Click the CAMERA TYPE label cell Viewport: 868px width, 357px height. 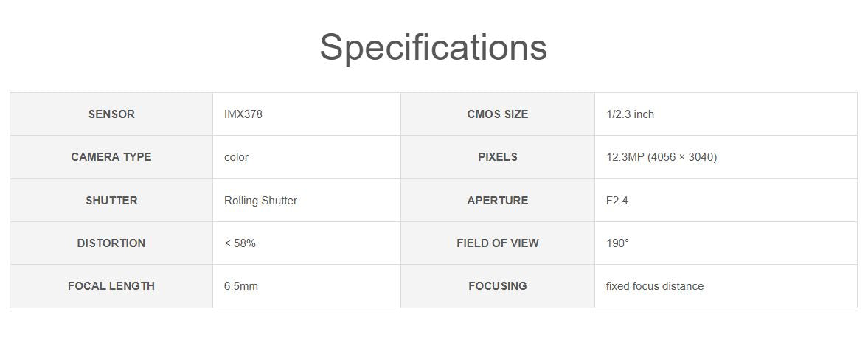pyautogui.click(x=111, y=157)
